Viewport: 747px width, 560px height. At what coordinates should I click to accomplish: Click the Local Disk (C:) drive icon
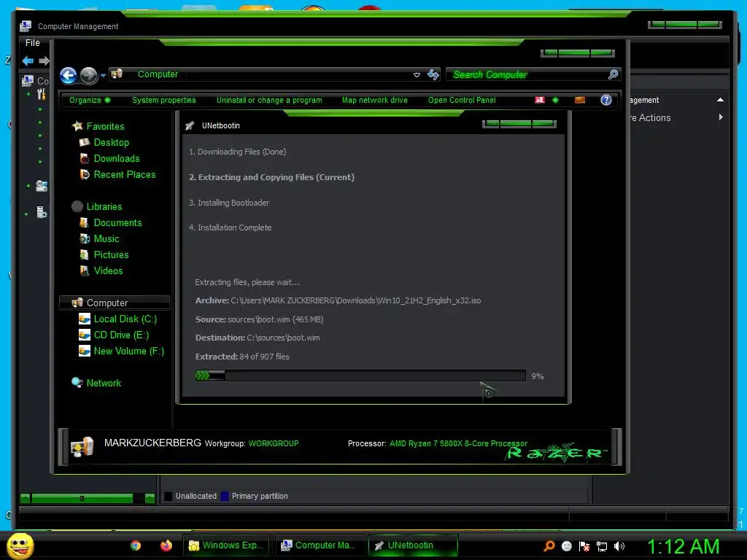pos(85,319)
